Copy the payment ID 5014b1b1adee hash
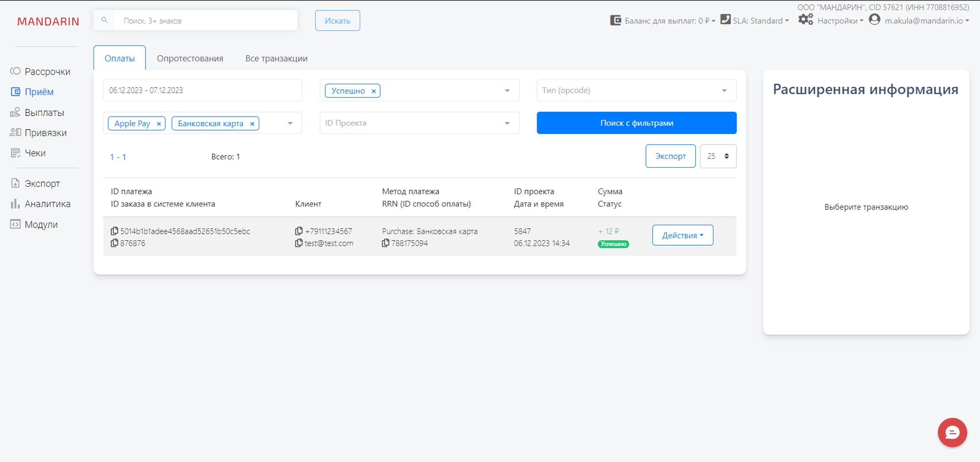Viewport: 980px width, 462px height. (114, 231)
